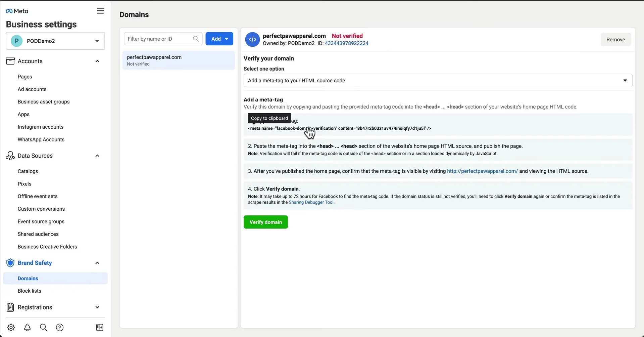Viewport: 644px width, 337px height.
Task: Collapse the Brand Safety section
Action: coord(97,263)
